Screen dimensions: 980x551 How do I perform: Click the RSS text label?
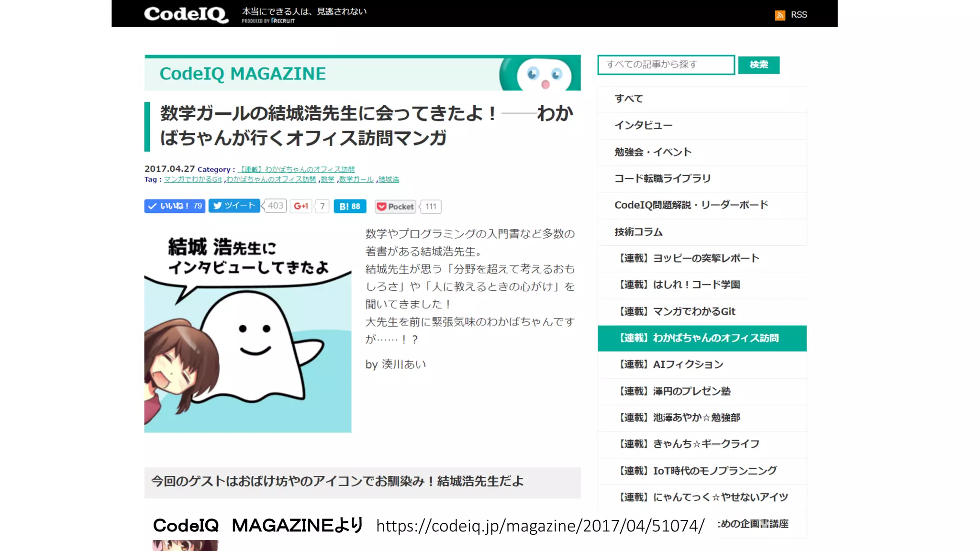(x=799, y=15)
